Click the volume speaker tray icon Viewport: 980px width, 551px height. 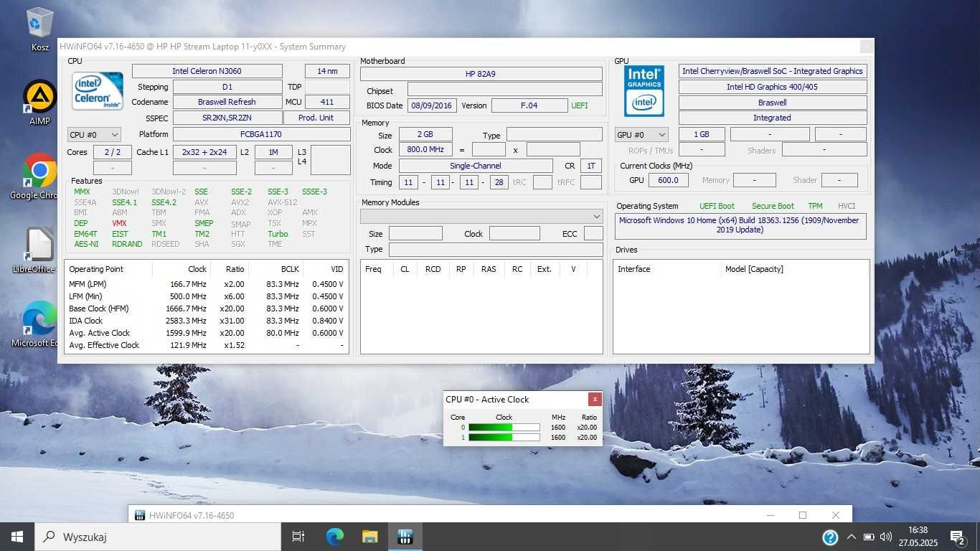click(x=885, y=537)
